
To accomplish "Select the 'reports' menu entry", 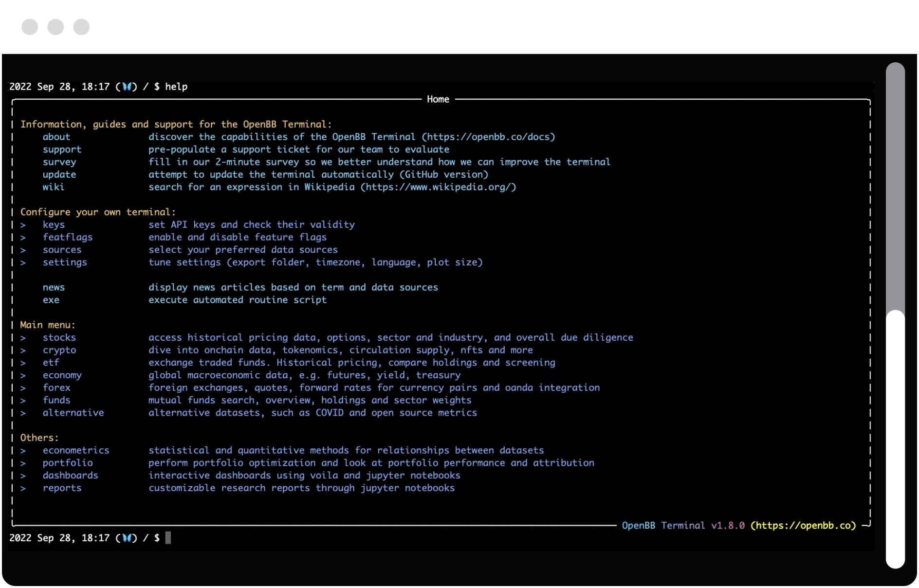I will [62, 488].
